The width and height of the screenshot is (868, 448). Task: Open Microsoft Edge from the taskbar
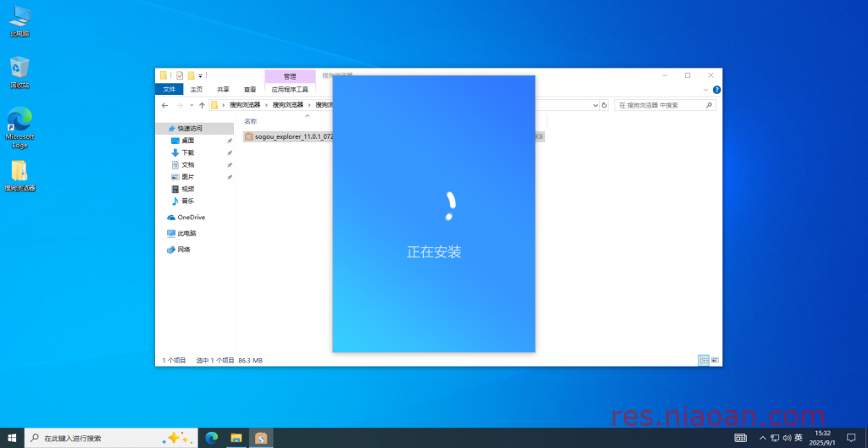point(211,438)
